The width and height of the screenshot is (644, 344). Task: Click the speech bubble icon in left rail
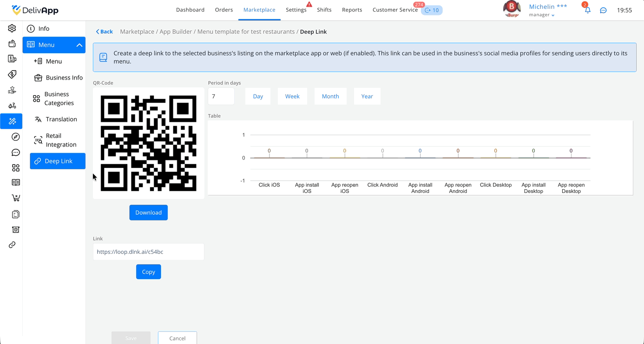point(15,152)
